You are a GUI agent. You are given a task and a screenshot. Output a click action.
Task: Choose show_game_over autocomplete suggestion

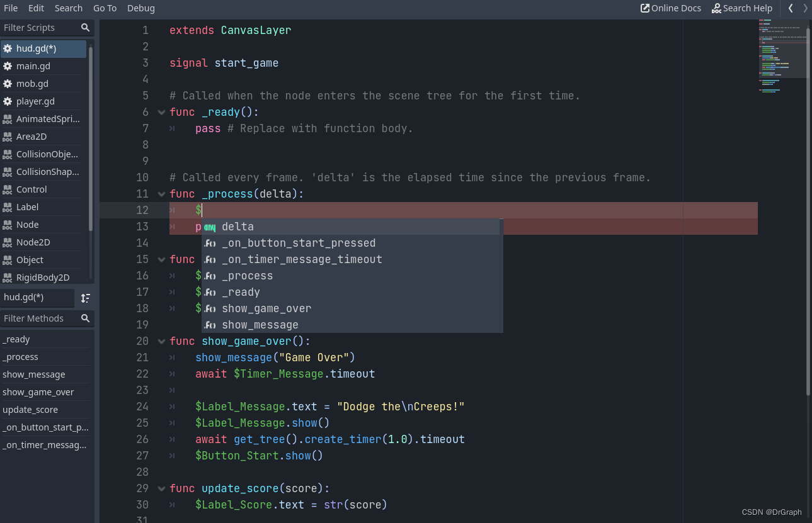[351, 308]
